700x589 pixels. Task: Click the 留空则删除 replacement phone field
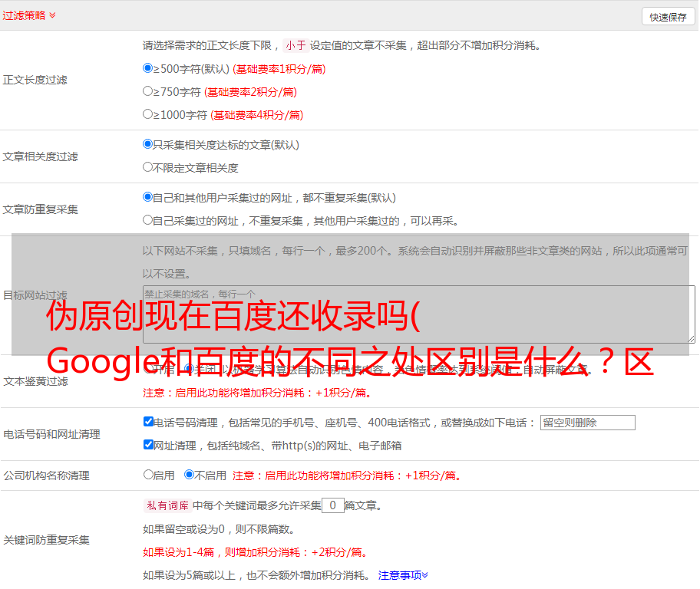pyautogui.click(x=587, y=423)
